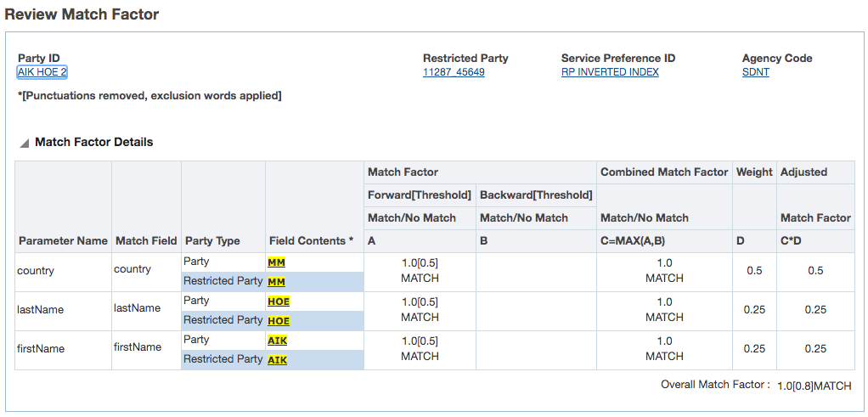Click highlighted MM in country Restricted Party row
This screenshot has height=417, width=868.
point(276,282)
